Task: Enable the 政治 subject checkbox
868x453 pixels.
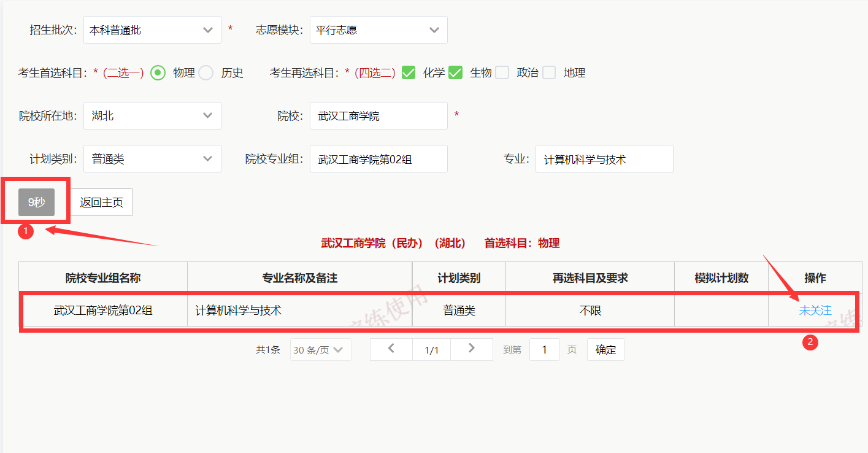Action: pos(502,72)
